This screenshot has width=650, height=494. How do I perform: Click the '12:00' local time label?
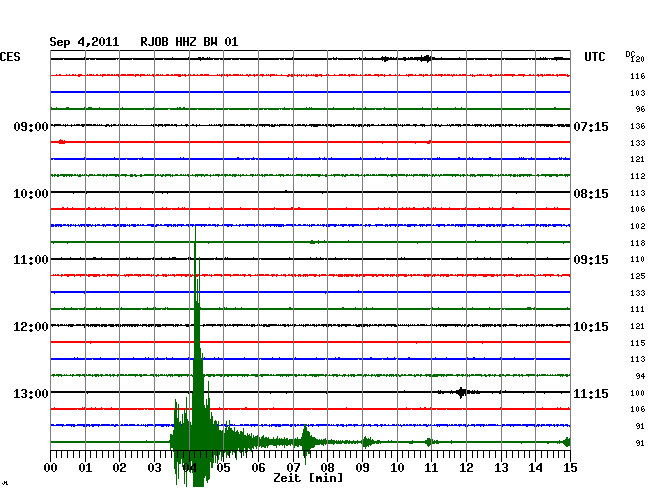31,327
